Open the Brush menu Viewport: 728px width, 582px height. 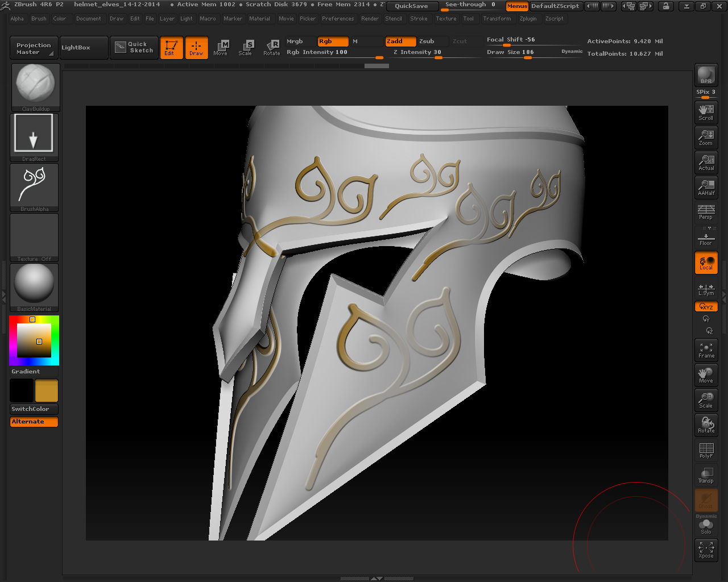(39, 19)
